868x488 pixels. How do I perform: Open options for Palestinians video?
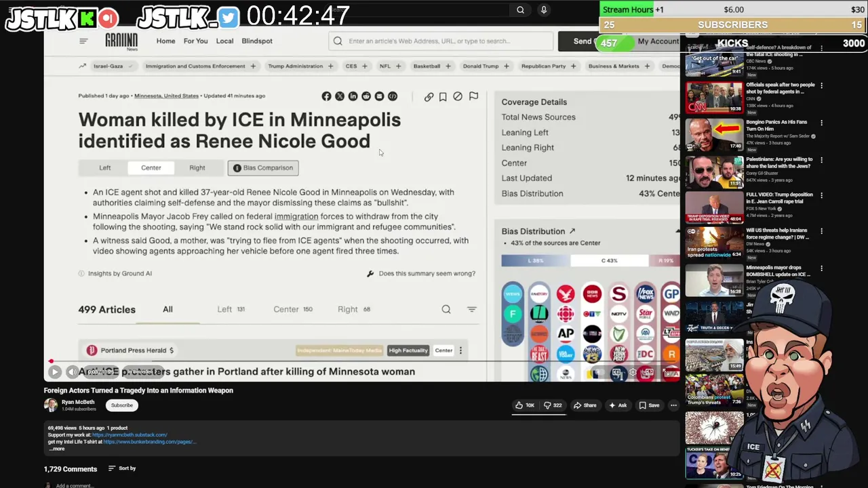pos(821,161)
